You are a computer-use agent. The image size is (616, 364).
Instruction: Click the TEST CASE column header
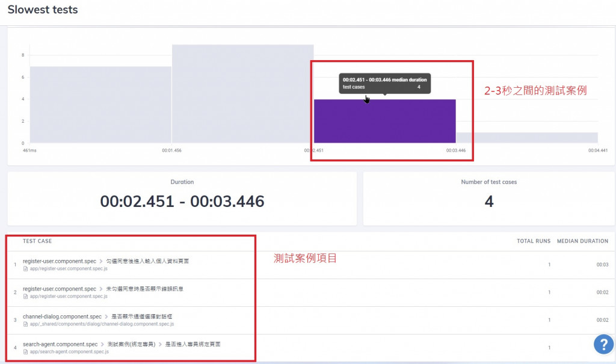[37, 241]
